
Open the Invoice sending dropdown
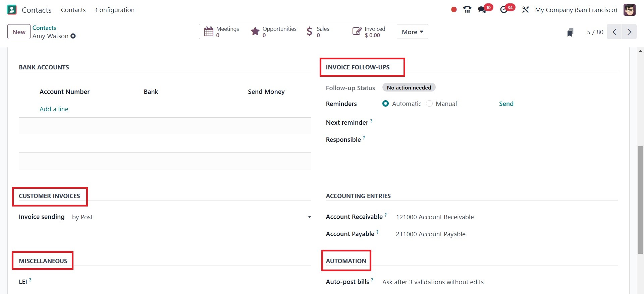[x=192, y=217]
